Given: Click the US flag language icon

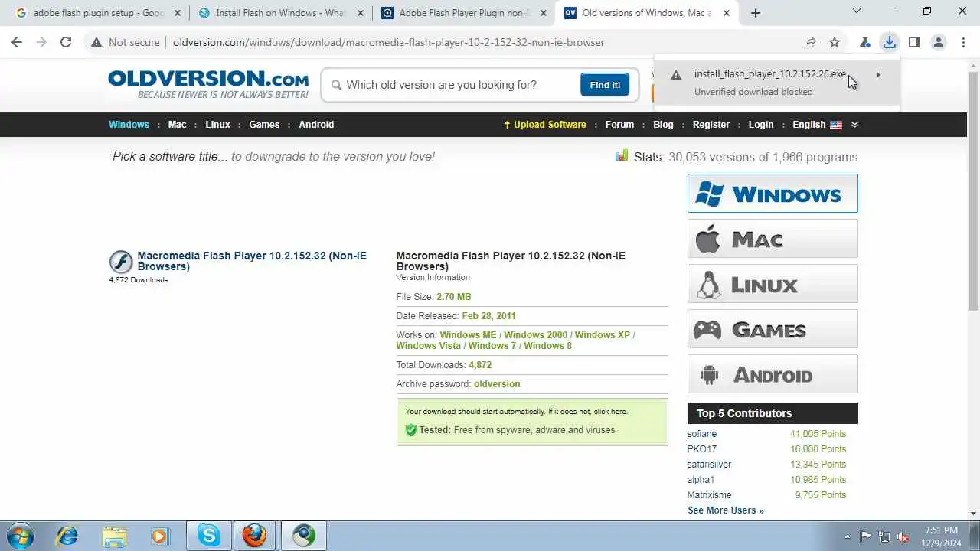Looking at the screenshot, I should click(836, 125).
